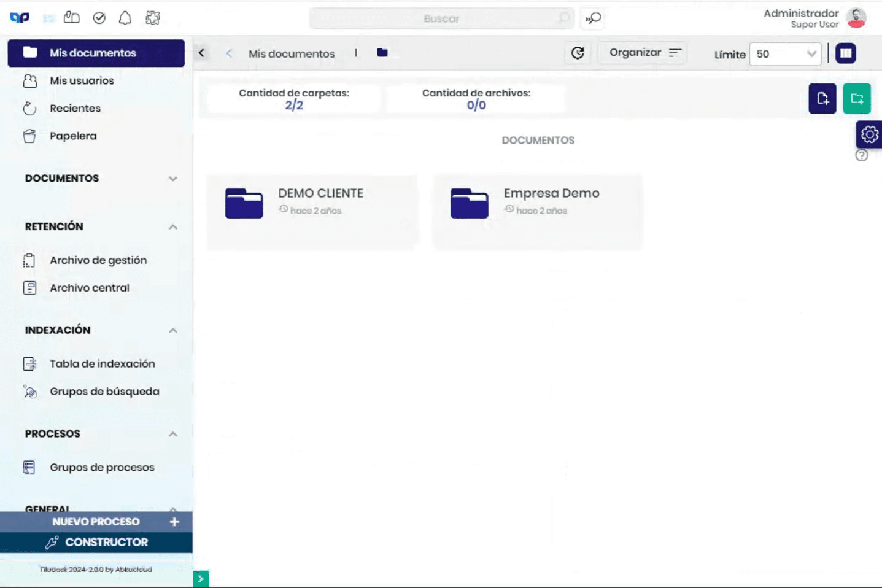This screenshot has height=588, width=882.
Task: Open the notifications bell icon
Action: (x=125, y=18)
